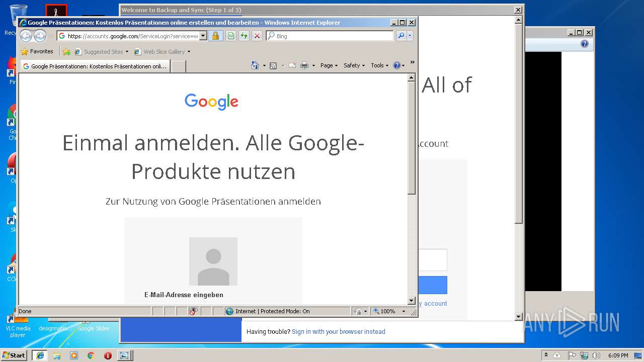Open the Page menu
The width and height of the screenshot is (644, 362).
pyautogui.click(x=329, y=65)
